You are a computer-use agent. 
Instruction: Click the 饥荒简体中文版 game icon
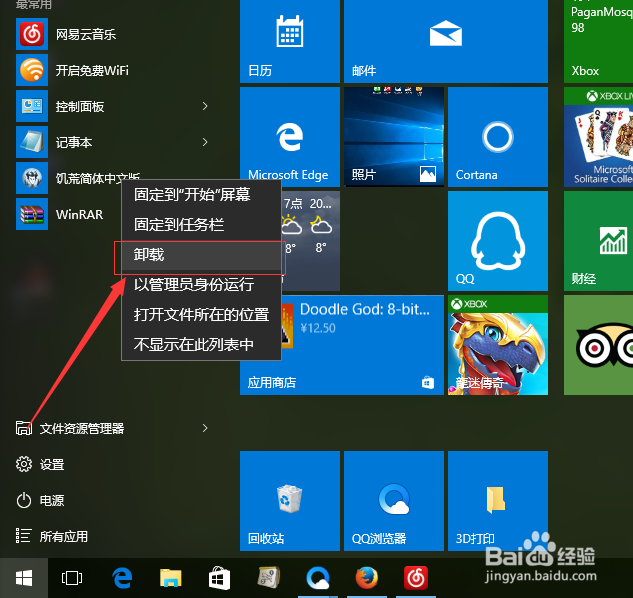tap(32, 178)
